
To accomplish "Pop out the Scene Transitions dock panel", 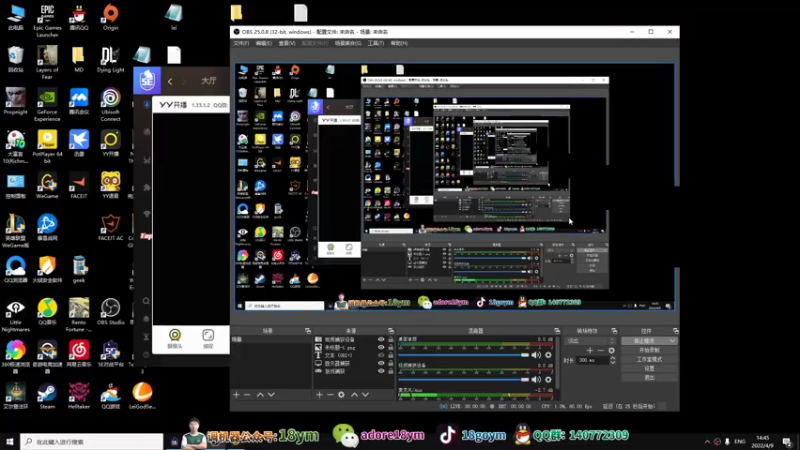I will point(614,331).
